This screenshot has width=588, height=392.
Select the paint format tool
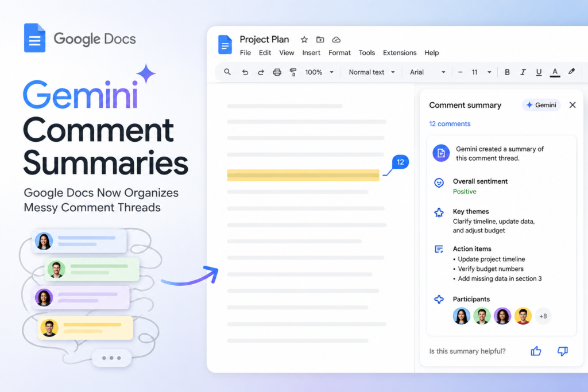[x=293, y=72]
